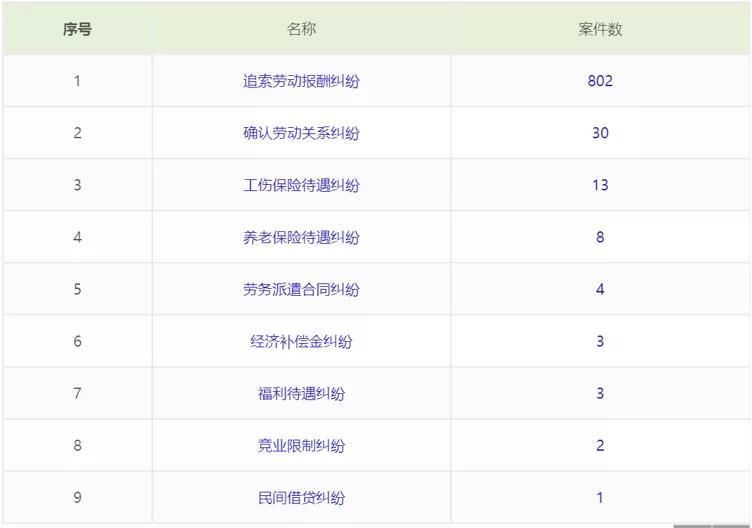Click case count 1 for 民间借贷纠纷
The height and width of the screenshot is (528, 752).
(600, 498)
